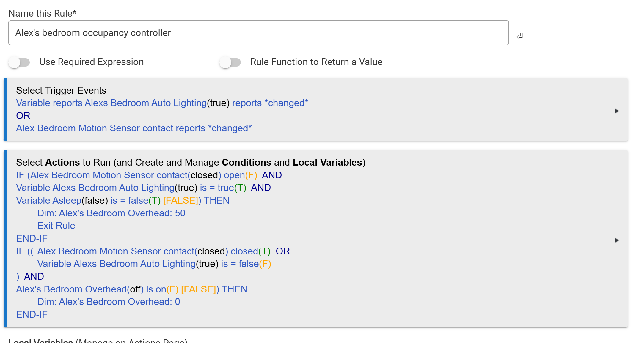644x343 pixels.
Task: Click Dim Alex's Bedroom Overhead: 0 action
Action: [x=108, y=302]
